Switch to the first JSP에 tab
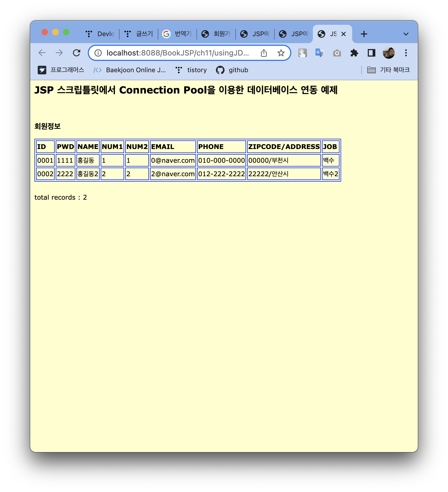 pos(255,34)
